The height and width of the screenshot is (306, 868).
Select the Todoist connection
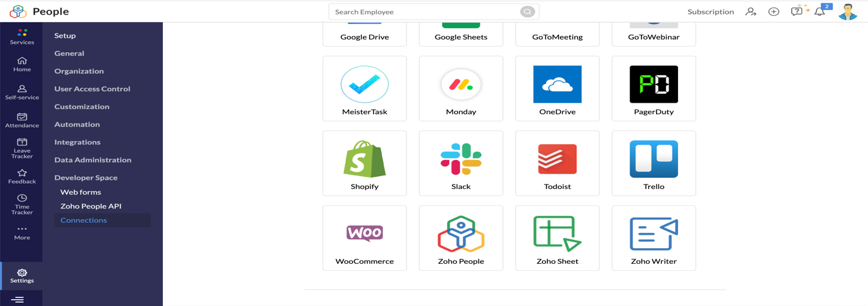click(557, 163)
